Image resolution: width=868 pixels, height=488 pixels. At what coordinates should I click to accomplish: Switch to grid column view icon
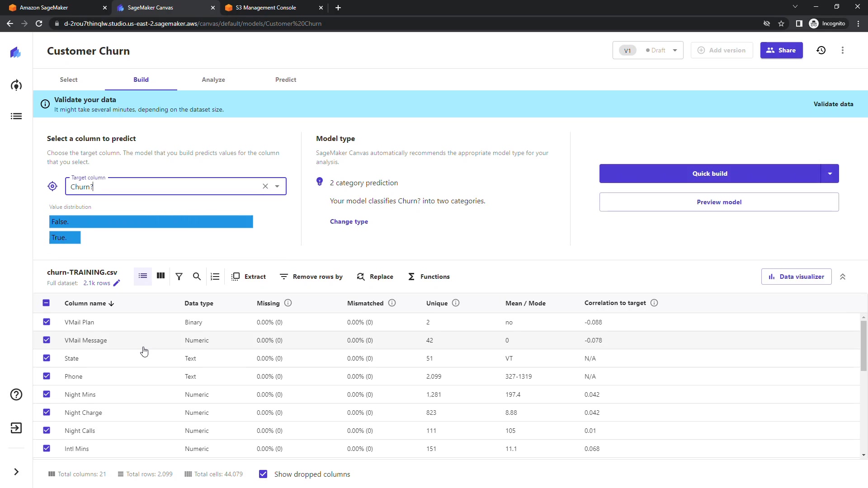[160, 276]
